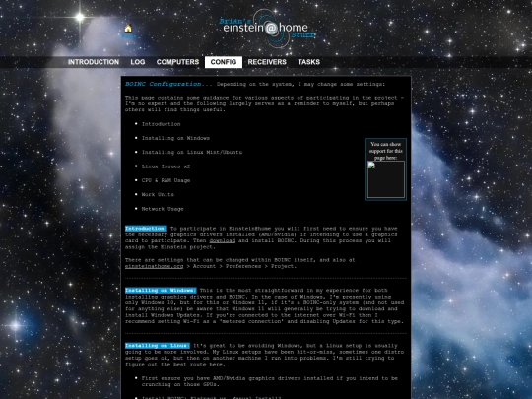The width and height of the screenshot is (532, 399).
Task: Click the 'BOINC Configuration...' page title
Action: [x=168, y=84]
